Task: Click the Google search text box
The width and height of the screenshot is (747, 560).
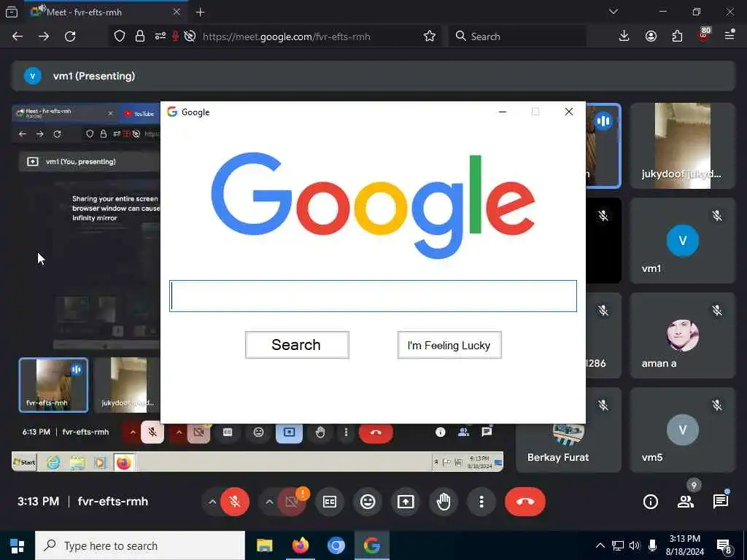Action: (373, 296)
